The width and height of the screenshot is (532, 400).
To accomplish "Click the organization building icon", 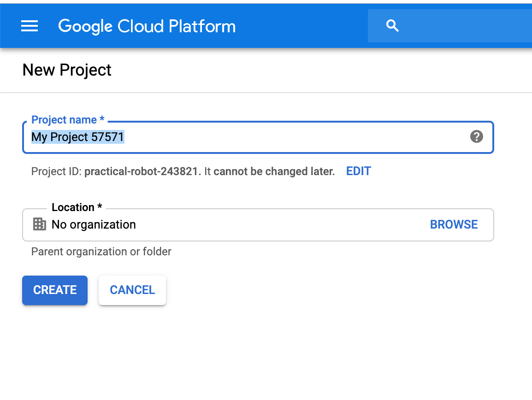I will tap(39, 224).
